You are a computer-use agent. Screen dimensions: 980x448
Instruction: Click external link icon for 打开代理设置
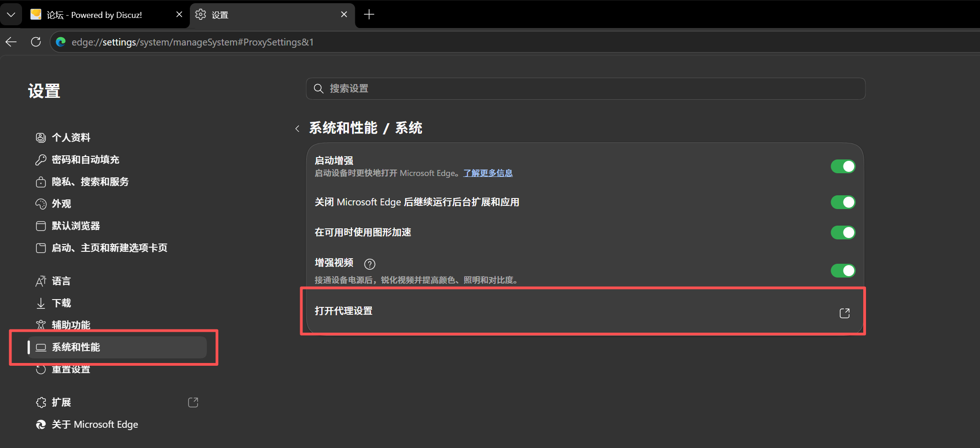pyautogui.click(x=844, y=313)
